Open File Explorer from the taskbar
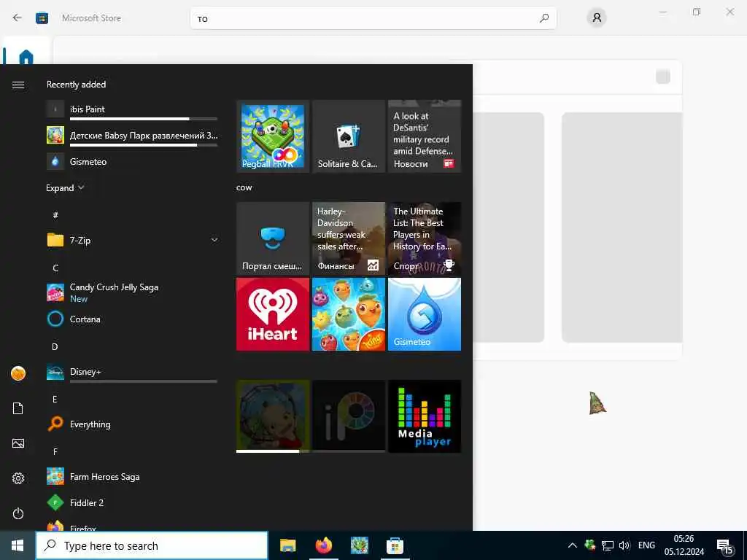747x560 pixels. (287, 545)
